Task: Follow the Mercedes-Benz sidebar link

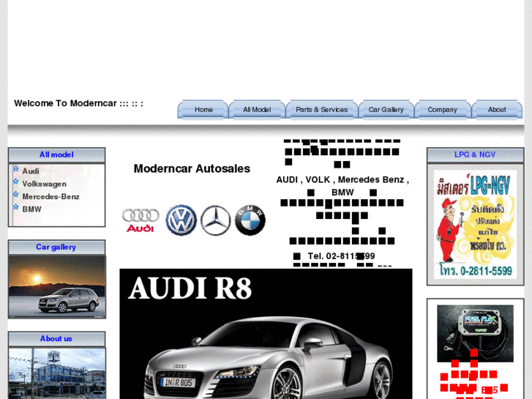Action: (50, 196)
